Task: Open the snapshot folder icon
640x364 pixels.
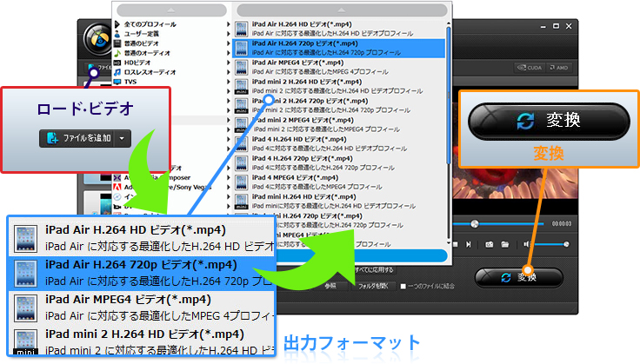Action: point(505,244)
